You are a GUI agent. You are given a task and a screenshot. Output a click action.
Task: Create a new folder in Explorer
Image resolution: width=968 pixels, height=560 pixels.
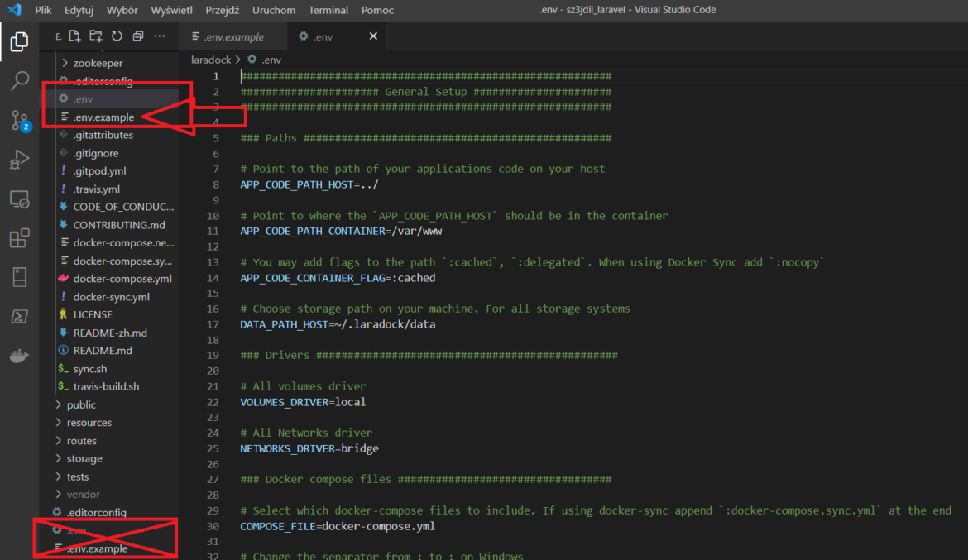point(94,36)
